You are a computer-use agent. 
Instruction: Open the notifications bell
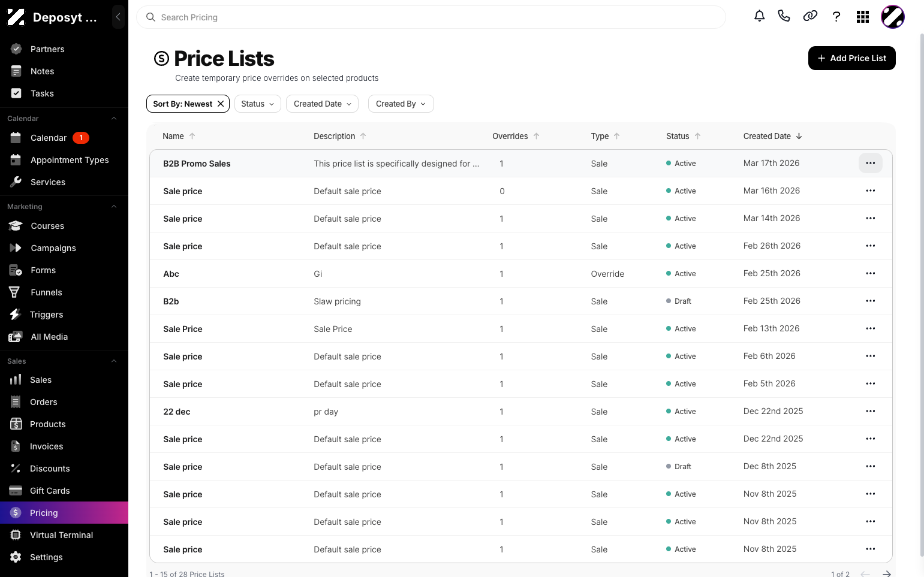coord(759,16)
